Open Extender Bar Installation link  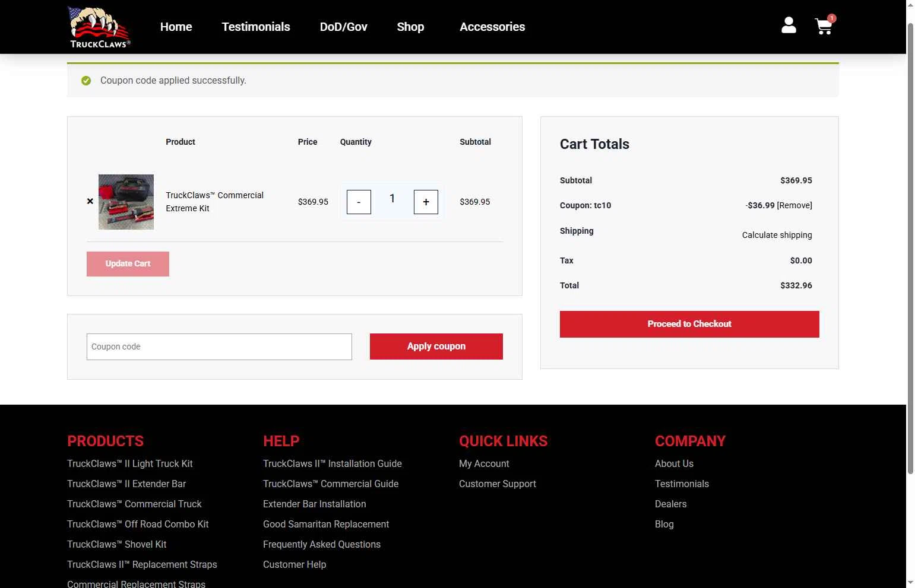pos(315,504)
